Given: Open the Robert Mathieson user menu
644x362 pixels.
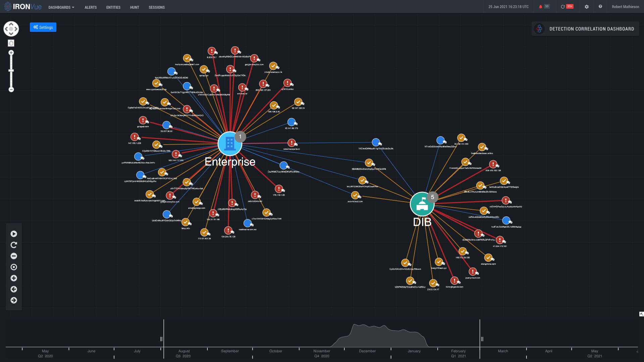Looking at the screenshot, I should 625,7.
